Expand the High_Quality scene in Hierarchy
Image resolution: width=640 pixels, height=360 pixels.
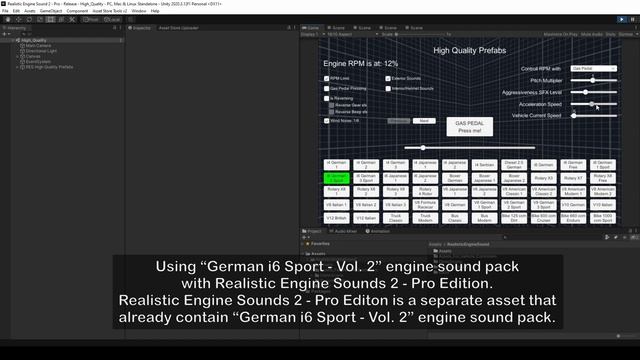pos(13,40)
